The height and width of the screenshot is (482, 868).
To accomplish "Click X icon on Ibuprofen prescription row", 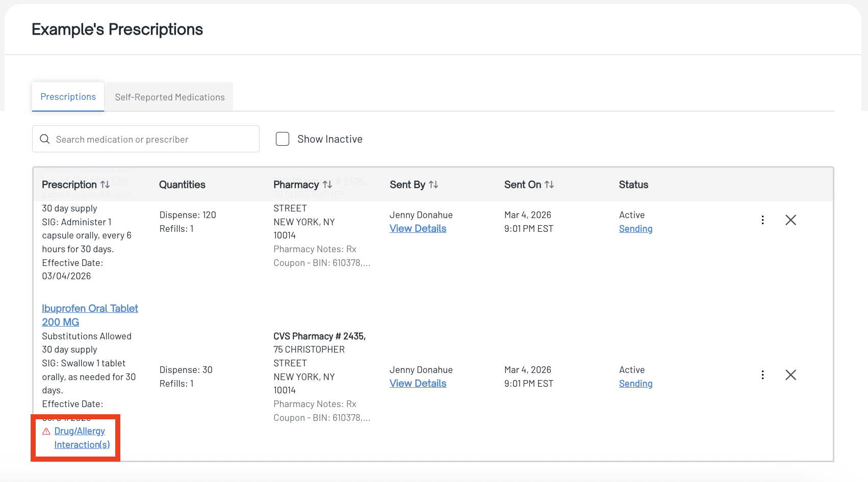I will click(x=790, y=375).
